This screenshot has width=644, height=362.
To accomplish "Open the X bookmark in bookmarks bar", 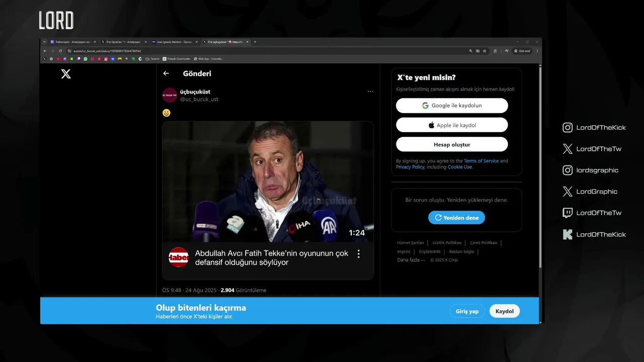I will [x=45, y=59].
